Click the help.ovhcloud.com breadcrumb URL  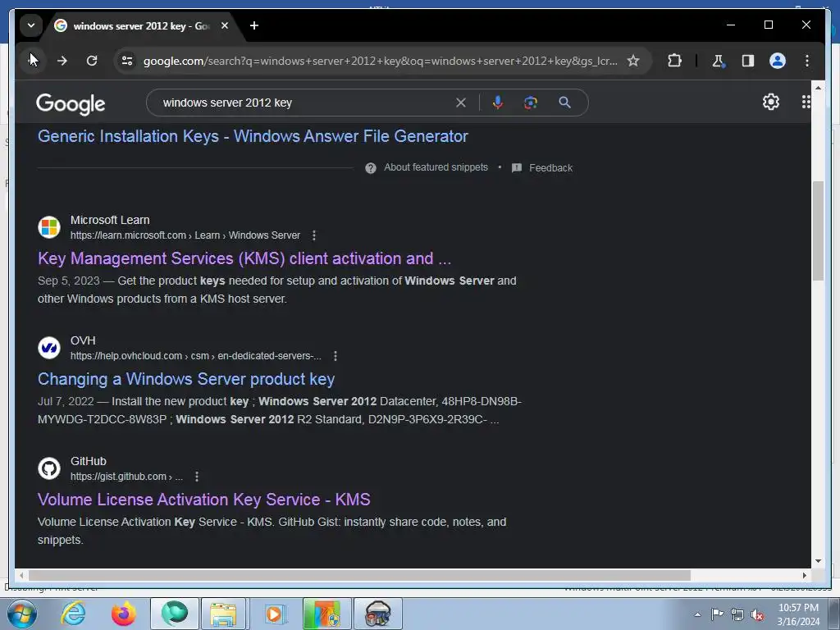pos(195,356)
